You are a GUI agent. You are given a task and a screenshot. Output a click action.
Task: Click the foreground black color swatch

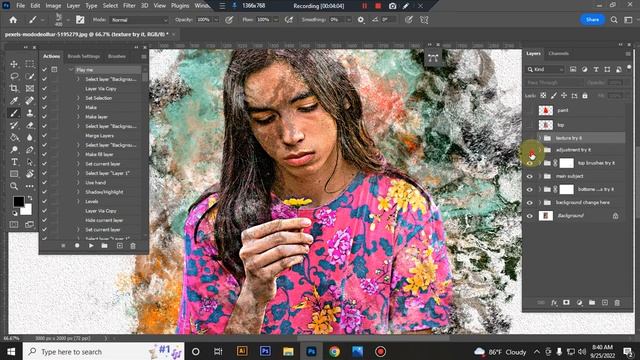(x=19, y=202)
